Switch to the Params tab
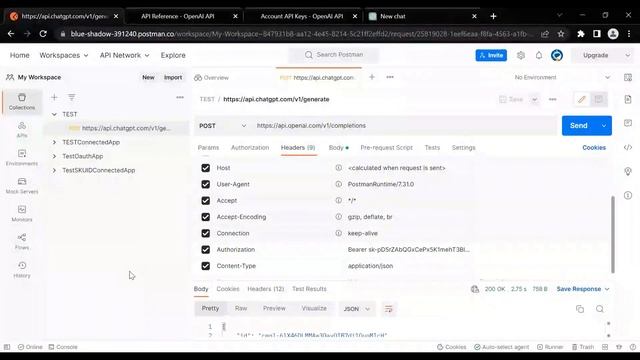The image size is (640, 360). point(208,148)
